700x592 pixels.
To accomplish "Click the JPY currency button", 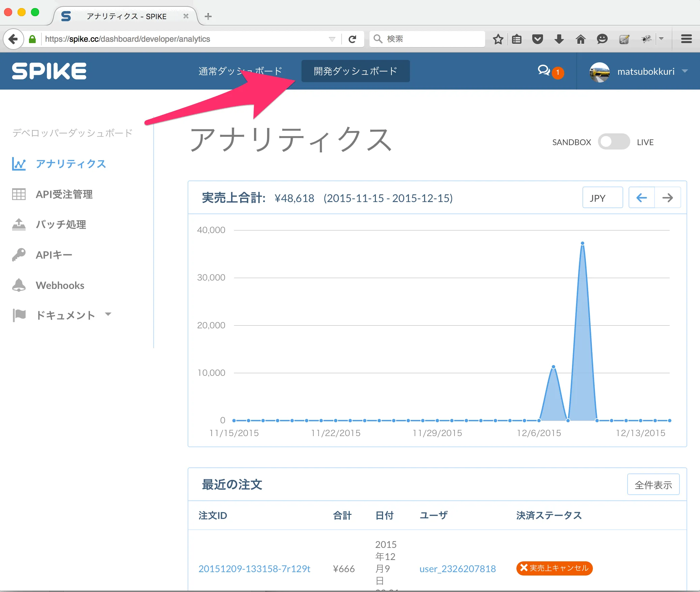I will click(602, 197).
